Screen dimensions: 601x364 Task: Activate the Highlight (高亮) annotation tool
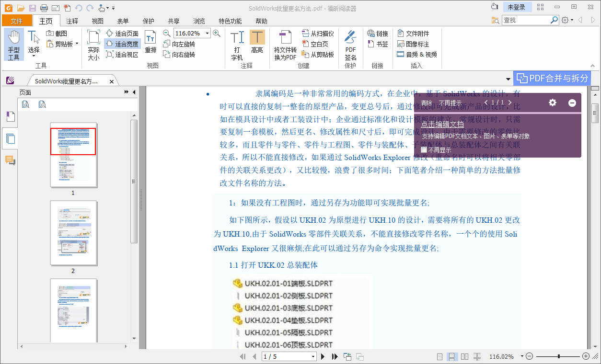tap(257, 43)
